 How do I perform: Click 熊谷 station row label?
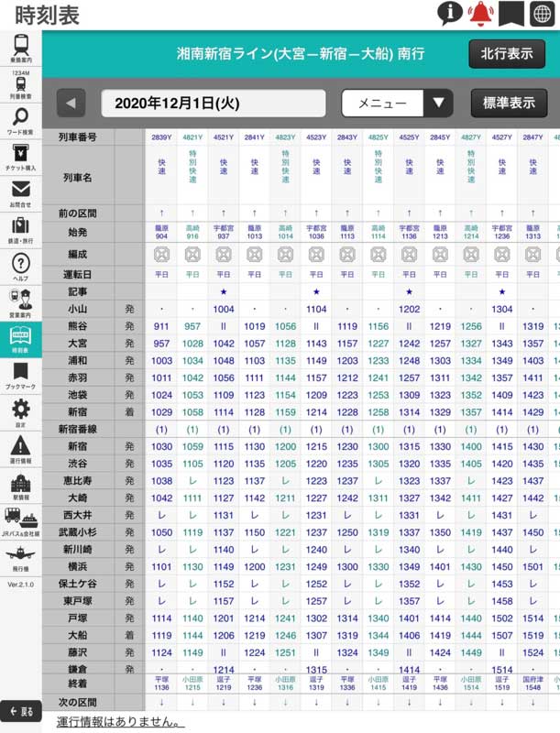[x=78, y=326]
